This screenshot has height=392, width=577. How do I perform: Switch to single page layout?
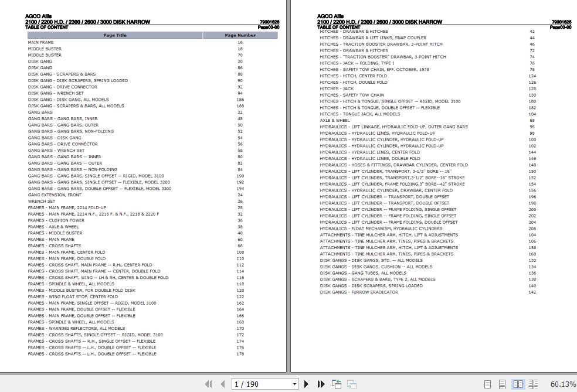tap(488, 384)
